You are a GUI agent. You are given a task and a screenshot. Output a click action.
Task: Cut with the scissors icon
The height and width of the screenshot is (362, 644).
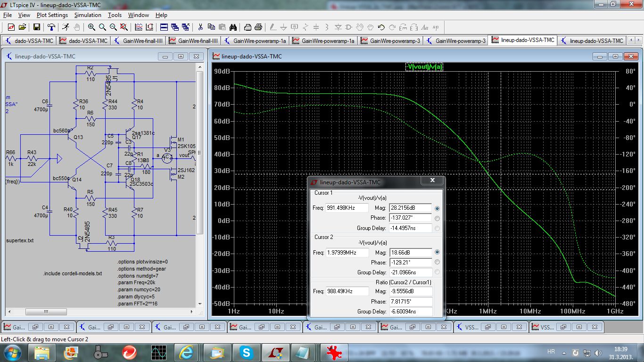(200, 27)
